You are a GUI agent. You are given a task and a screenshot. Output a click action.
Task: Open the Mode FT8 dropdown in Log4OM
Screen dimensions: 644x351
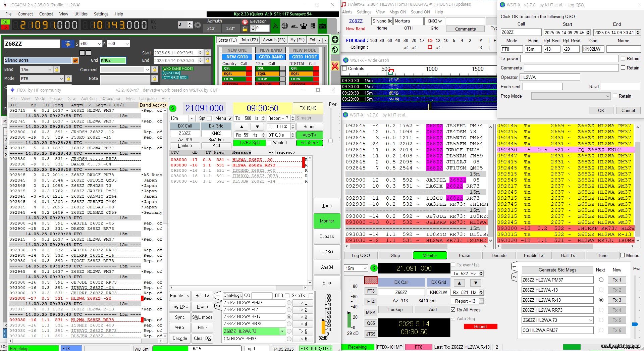tap(61, 79)
